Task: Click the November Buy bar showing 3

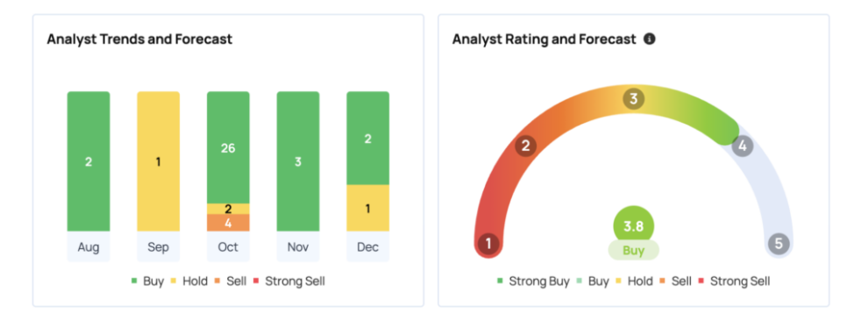Action: coord(298,161)
